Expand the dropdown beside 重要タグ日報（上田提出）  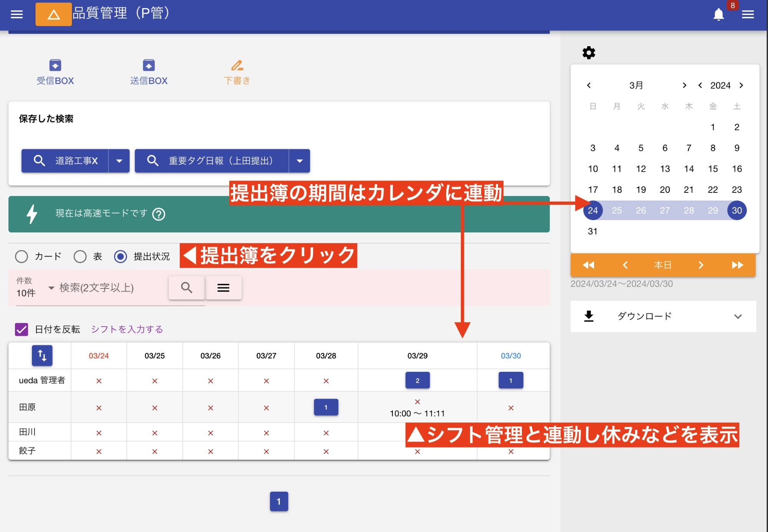[x=299, y=161]
